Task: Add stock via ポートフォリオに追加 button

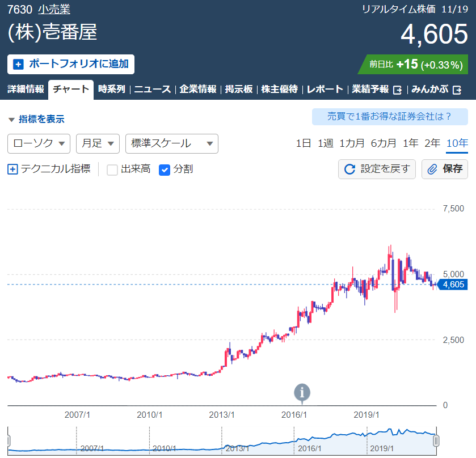Action: 71,64
